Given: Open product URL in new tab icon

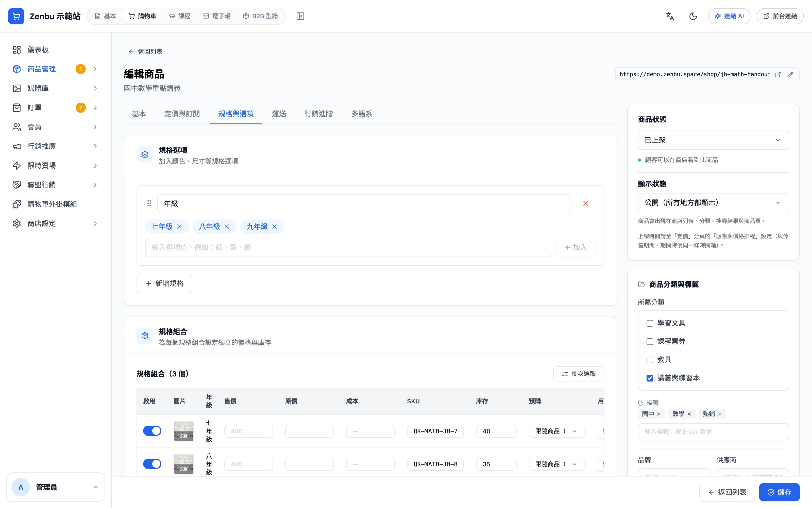Looking at the screenshot, I should click(x=778, y=75).
